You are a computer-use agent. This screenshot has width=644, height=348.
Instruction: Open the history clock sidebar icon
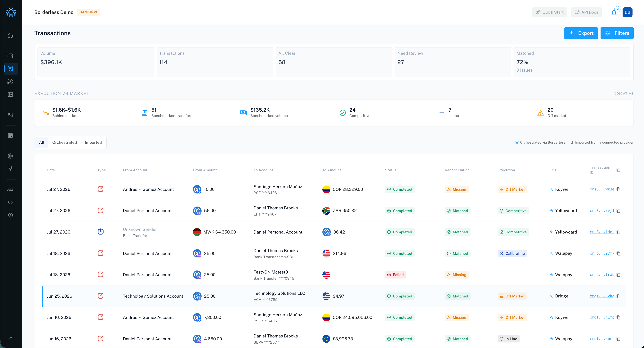(10, 215)
